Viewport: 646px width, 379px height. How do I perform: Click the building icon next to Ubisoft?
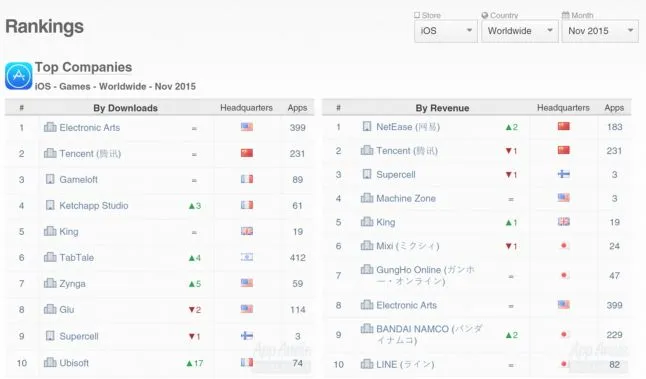50,362
